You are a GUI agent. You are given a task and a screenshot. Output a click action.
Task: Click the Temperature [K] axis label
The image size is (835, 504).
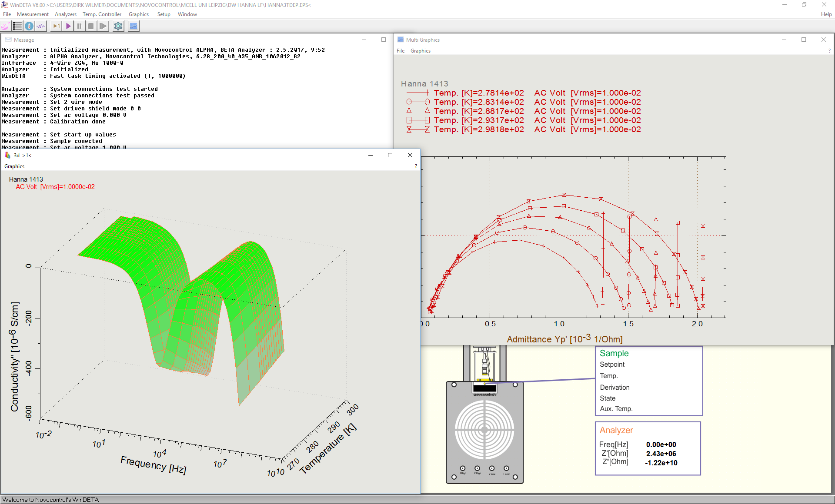pos(328,448)
